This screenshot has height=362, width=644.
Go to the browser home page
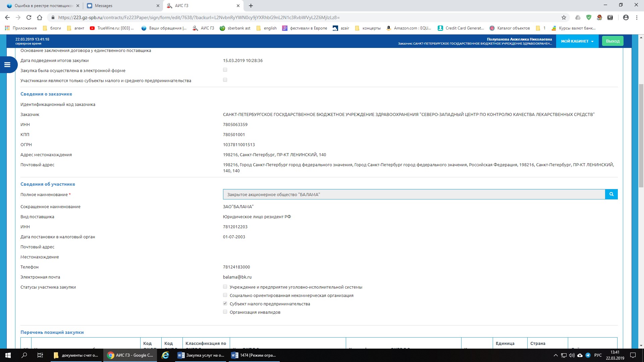pyautogui.click(x=40, y=17)
